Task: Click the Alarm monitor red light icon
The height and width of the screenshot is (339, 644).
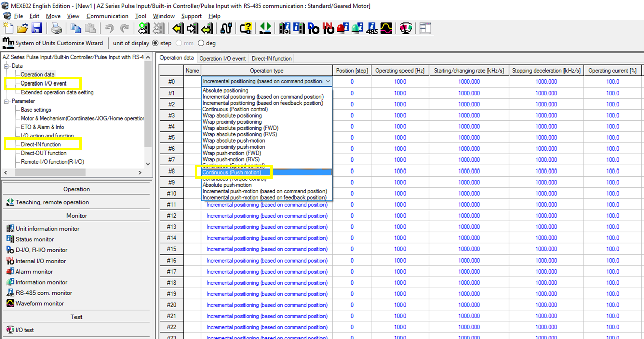Action: pos(343,28)
